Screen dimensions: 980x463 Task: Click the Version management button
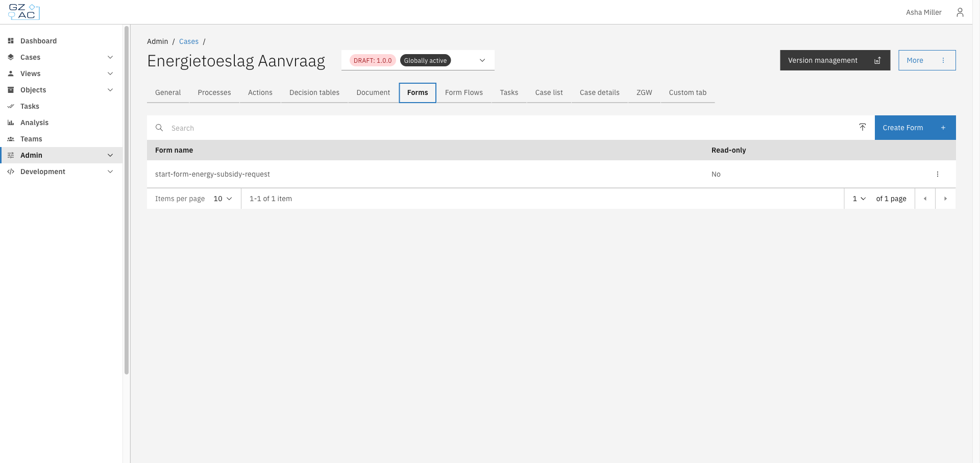tap(835, 60)
